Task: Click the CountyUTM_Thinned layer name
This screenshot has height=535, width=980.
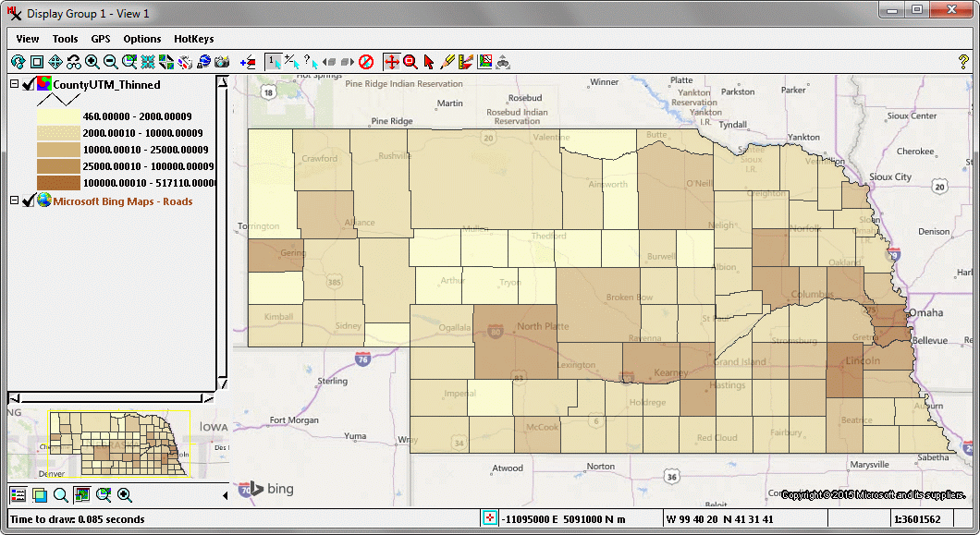Action: click(x=107, y=84)
